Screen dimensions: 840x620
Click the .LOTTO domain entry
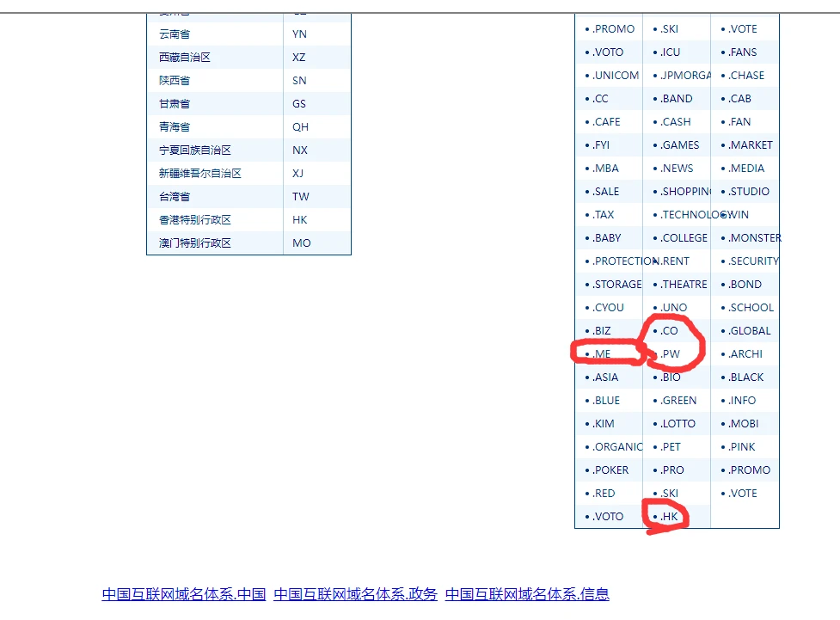678,424
